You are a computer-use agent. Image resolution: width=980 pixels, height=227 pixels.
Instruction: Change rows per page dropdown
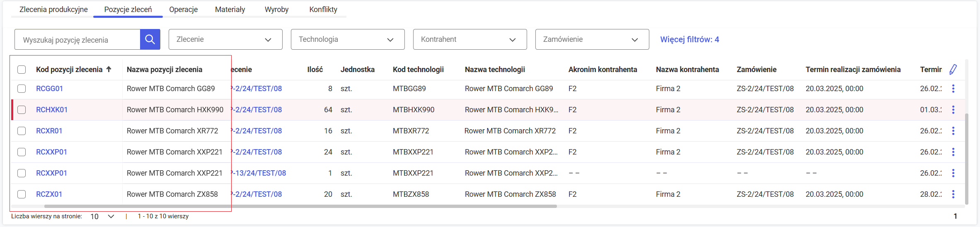point(102,216)
